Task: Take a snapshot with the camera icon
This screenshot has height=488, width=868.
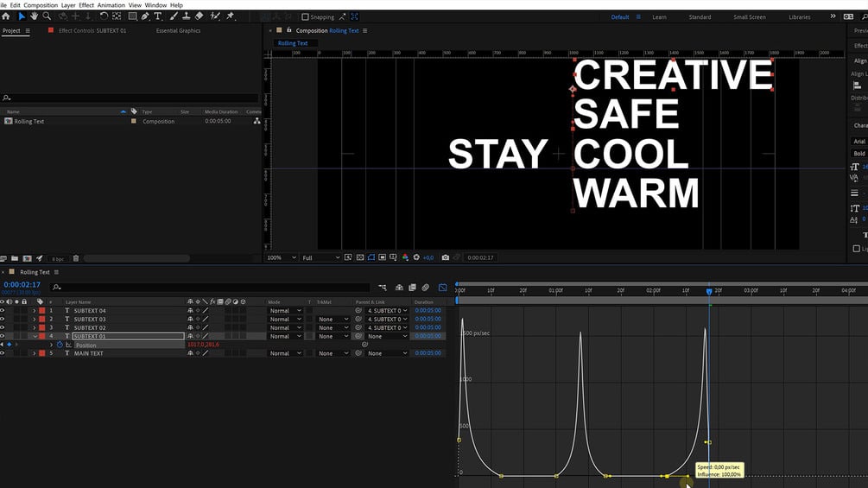Action: [445, 257]
